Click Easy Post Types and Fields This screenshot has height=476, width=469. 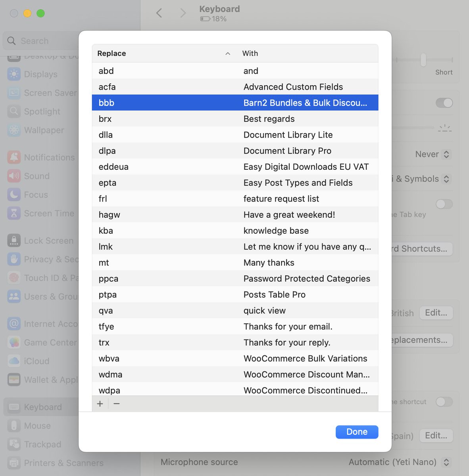pos(298,183)
